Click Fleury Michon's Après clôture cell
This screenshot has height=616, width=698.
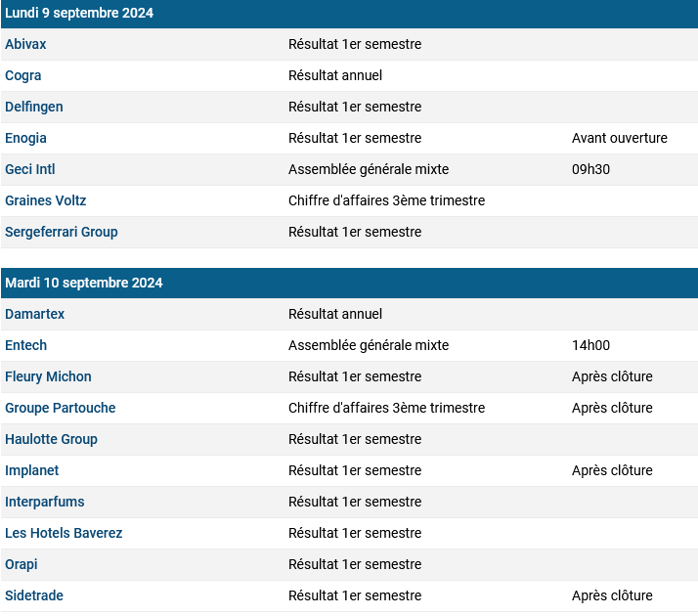coord(612,376)
